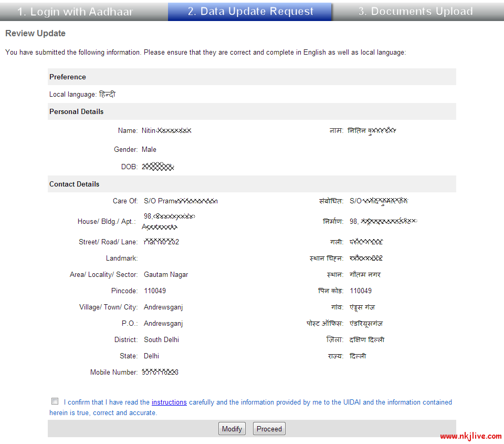504x444 pixels.
Task: Click the Proceed button
Action: point(269,429)
